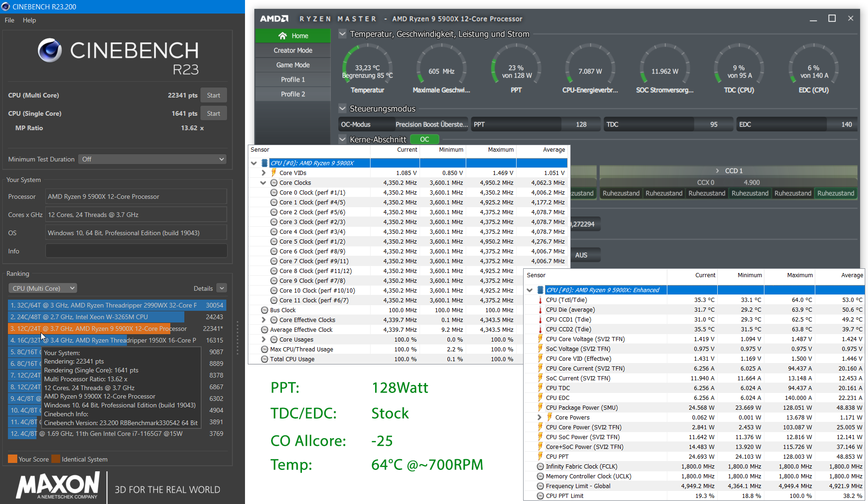Click the clock icon beside Core 5 Clock
Image resolution: width=868 pixels, height=504 pixels.
click(x=274, y=242)
